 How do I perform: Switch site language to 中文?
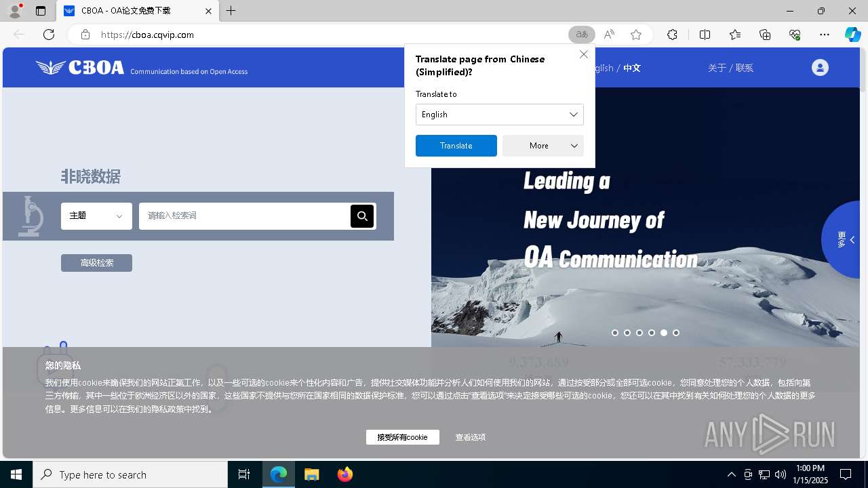(632, 68)
